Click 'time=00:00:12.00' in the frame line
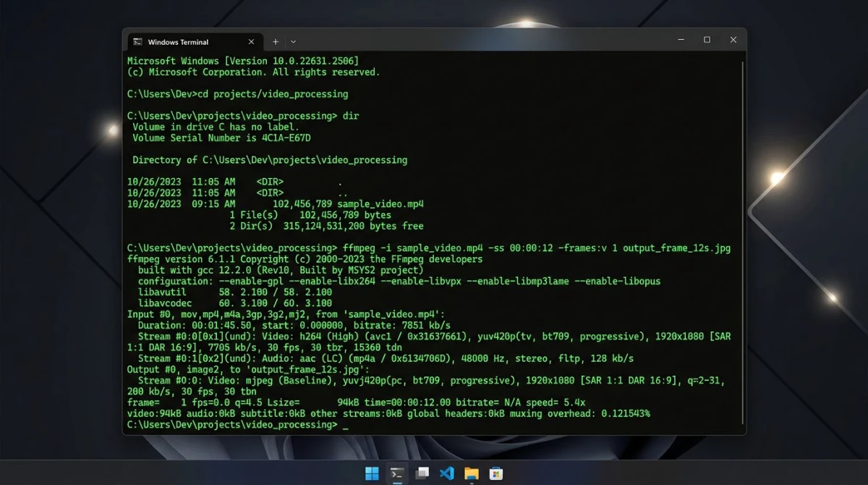 (408, 402)
